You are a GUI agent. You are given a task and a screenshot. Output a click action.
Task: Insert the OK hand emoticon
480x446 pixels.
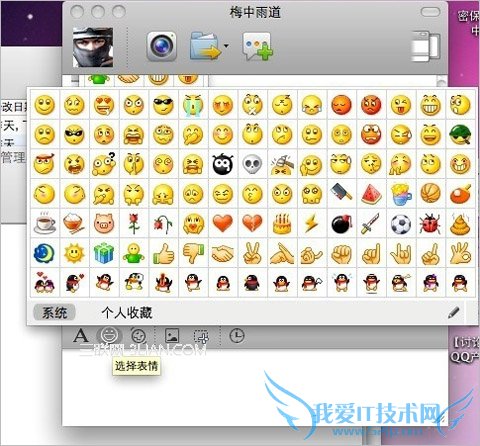[460, 253]
